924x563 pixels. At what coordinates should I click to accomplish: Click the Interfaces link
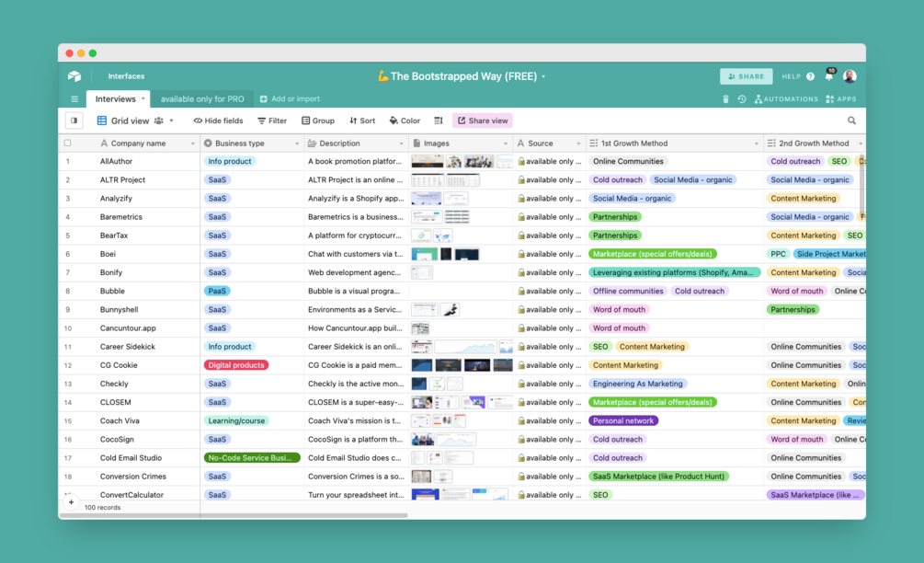(126, 76)
